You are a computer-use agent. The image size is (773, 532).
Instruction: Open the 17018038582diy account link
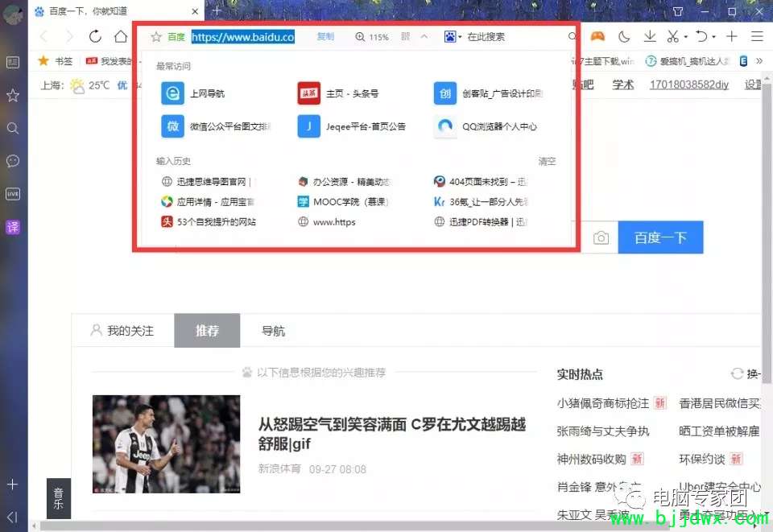[688, 85]
